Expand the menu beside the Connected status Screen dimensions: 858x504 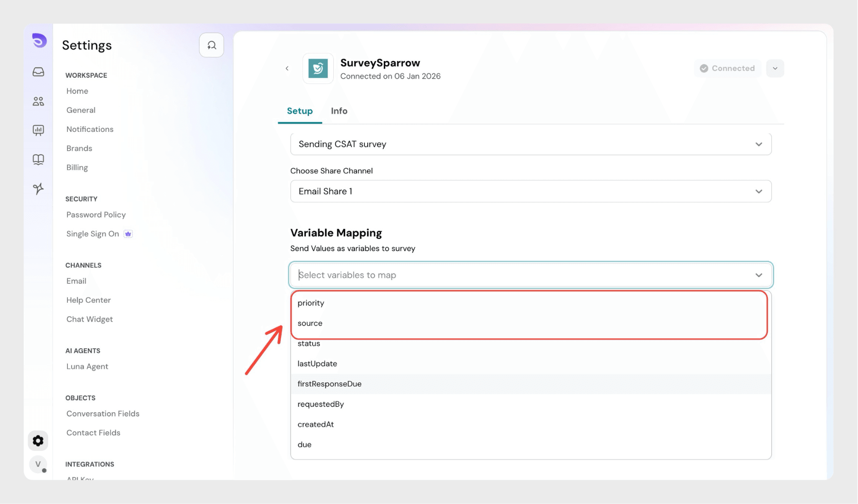pos(775,68)
